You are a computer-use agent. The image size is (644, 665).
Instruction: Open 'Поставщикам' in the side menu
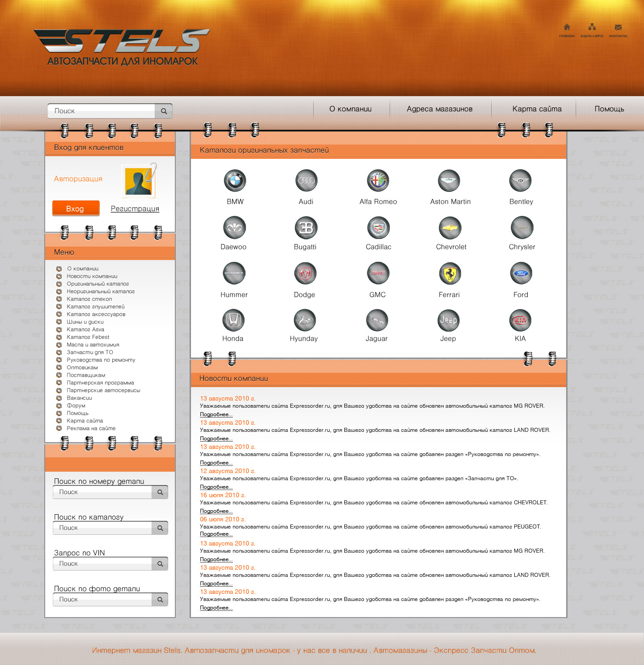(86, 375)
